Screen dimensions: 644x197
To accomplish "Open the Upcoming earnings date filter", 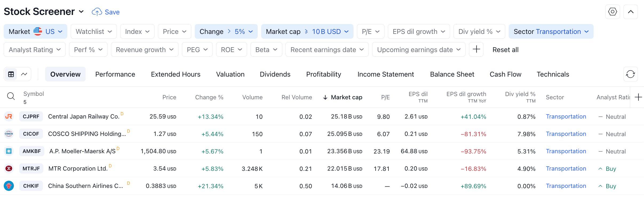I will [419, 50].
